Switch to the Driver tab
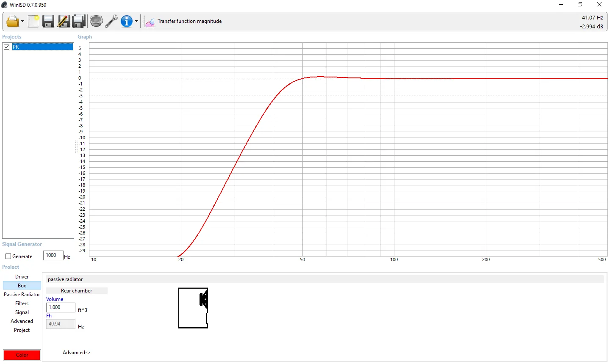The width and height of the screenshot is (610, 364). pos(22,277)
